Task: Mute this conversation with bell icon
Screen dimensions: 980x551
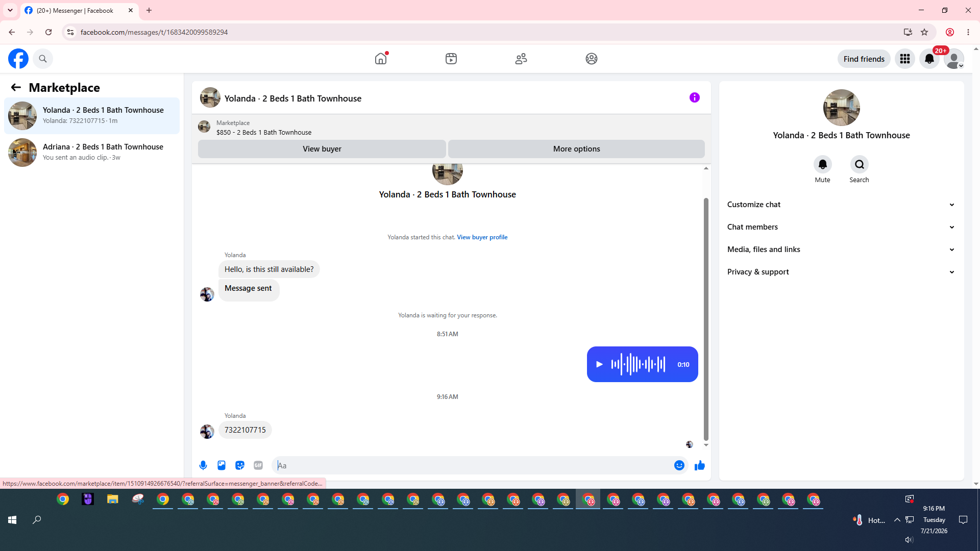Action: 823,164
